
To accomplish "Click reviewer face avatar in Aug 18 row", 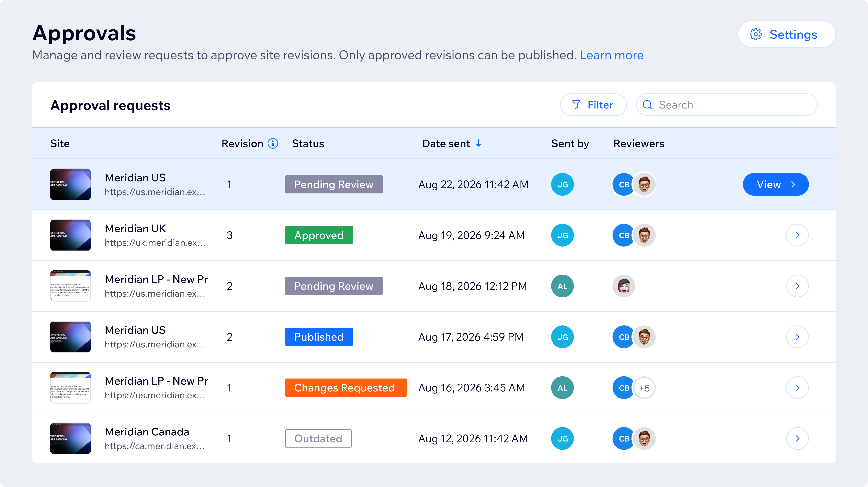I will (624, 286).
